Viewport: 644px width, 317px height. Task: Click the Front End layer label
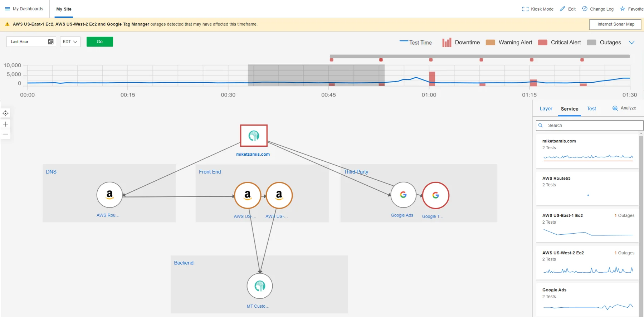210,172
